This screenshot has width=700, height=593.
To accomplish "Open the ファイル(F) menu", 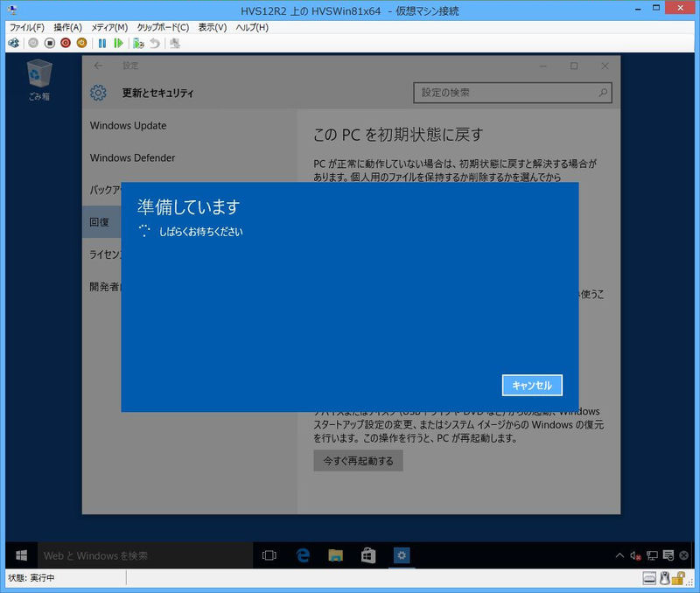I will pyautogui.click(x=26, y=27).
